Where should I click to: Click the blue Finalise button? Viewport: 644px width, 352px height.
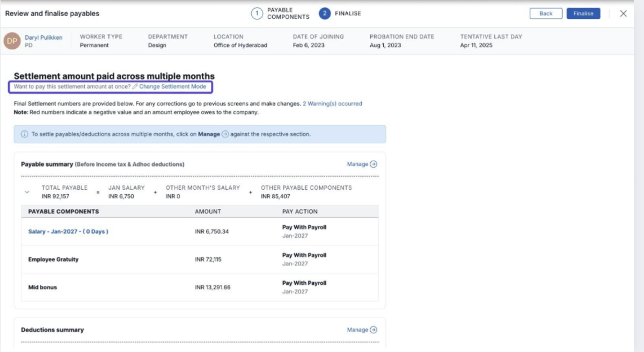pos(583,13)
